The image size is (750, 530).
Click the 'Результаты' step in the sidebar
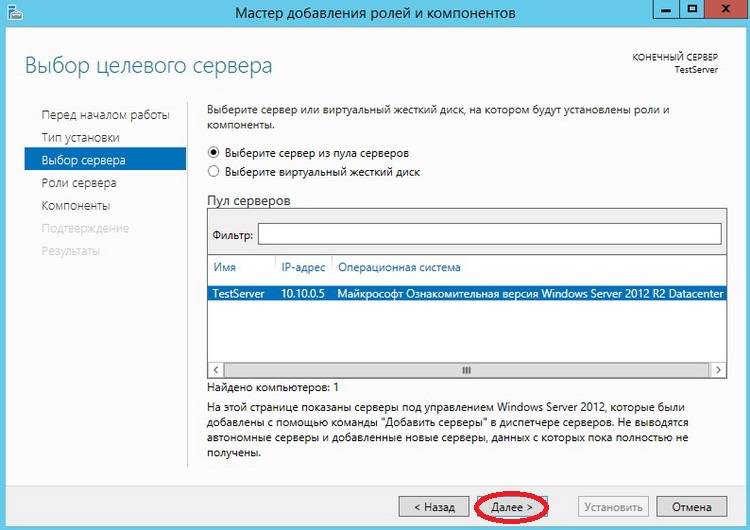tap(71, 251)
